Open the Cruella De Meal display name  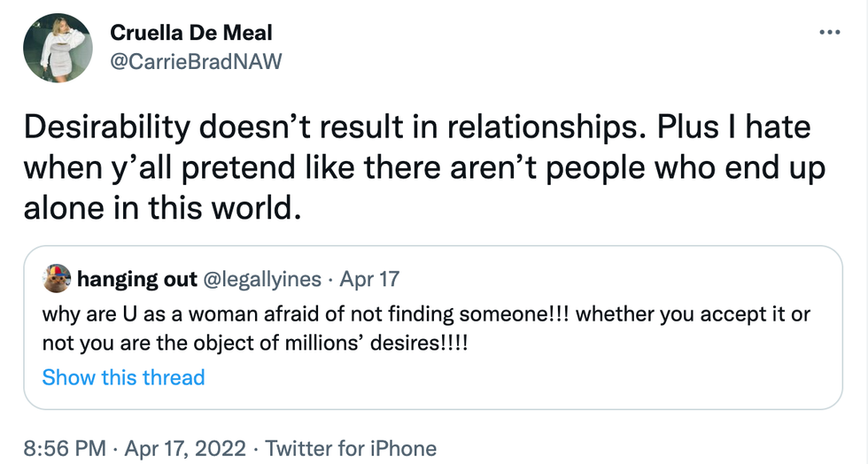pos(190,33)
